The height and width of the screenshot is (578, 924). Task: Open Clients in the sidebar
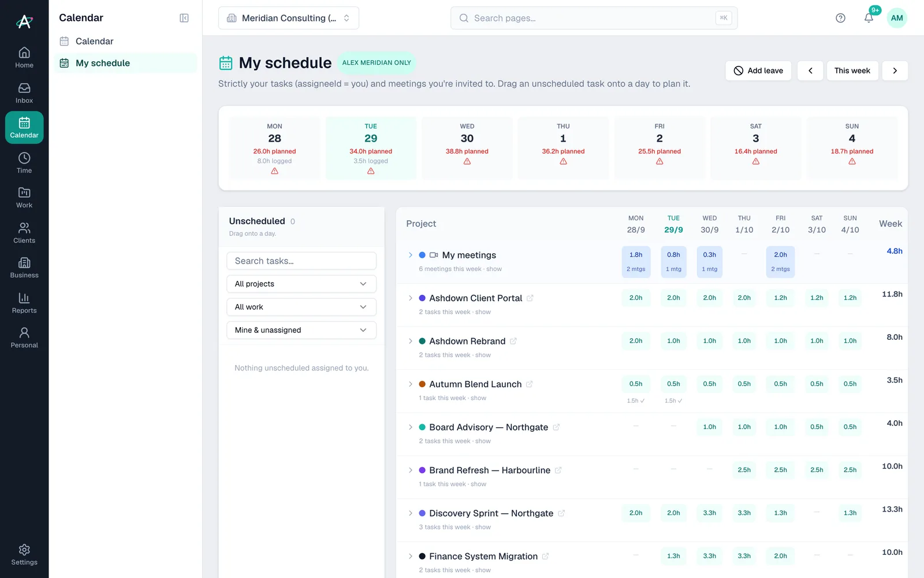[24, 233]
